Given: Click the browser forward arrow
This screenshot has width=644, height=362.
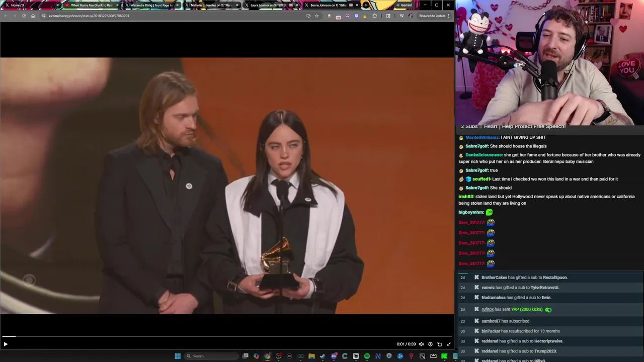Looking at the screenshot, I should pyautogui.click(x=15, y=16).
